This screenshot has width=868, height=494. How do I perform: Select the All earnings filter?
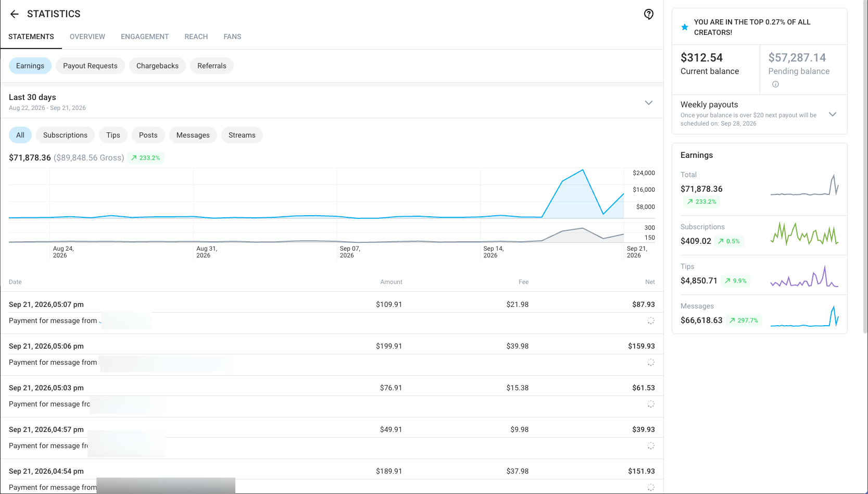pyautogui.click(x=20, y=135)
